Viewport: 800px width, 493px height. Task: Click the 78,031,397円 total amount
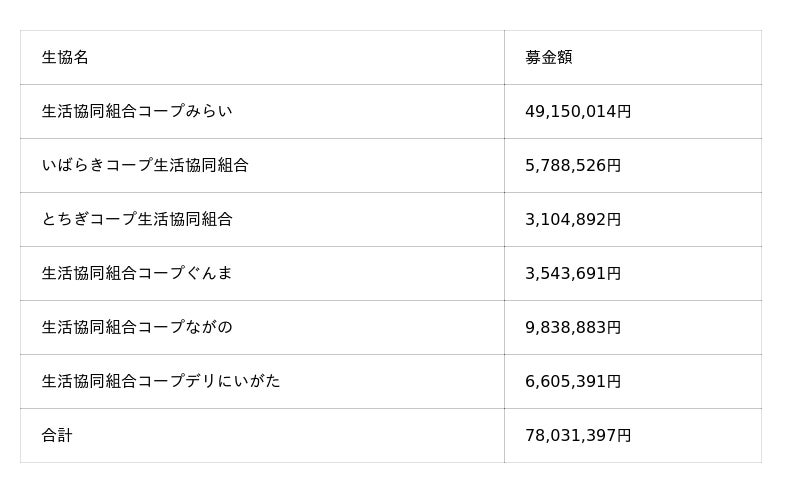[x=578, y=436]
